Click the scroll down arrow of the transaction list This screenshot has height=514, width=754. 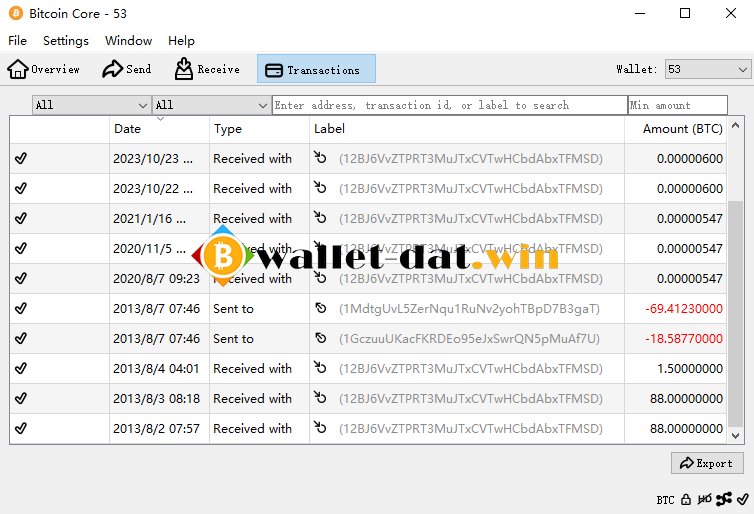[x=735, y=436]
